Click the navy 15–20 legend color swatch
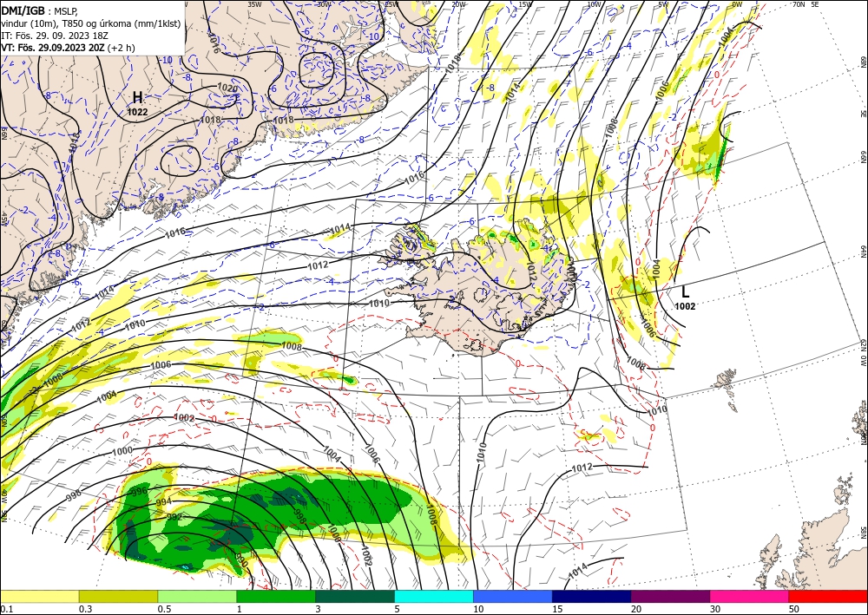 592,596
